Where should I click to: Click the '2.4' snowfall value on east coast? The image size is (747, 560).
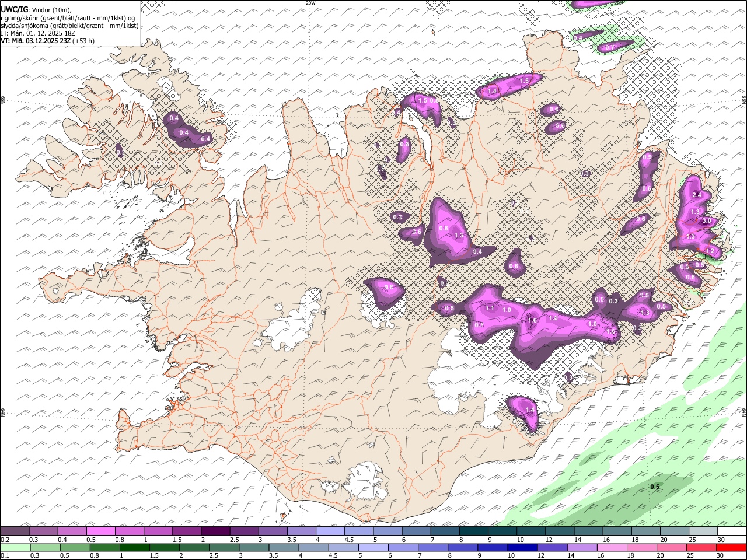click(696, 195)
